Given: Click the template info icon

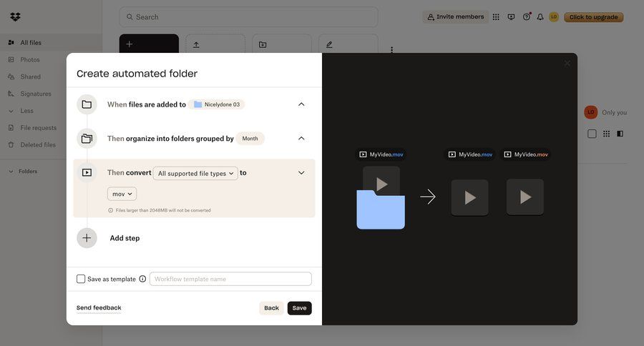Looking at the screenshot, I should pyautogui.click(x=142, y=279).
